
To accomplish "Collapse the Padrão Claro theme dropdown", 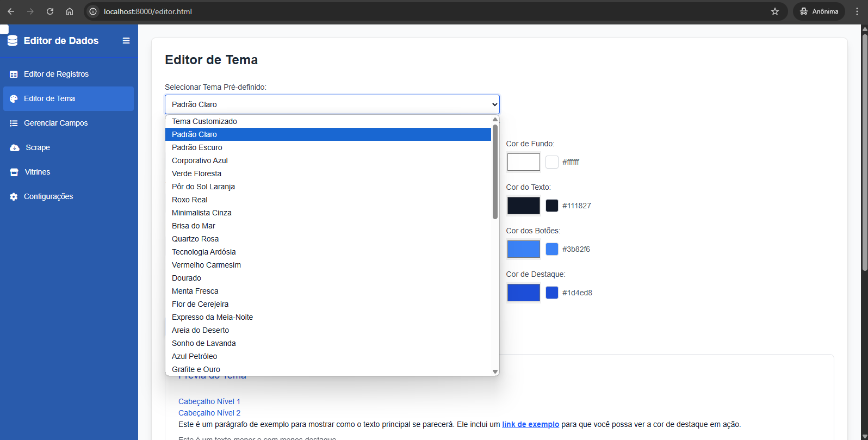I will pos(332,104).
